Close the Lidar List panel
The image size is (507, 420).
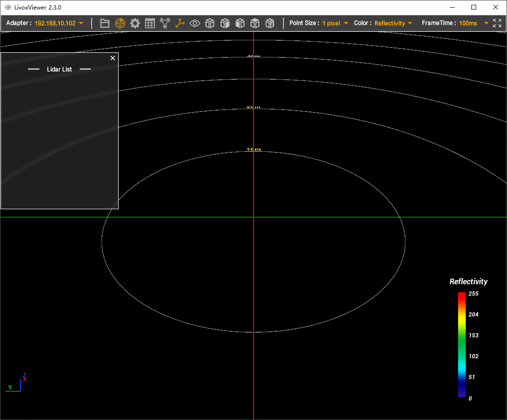point(113,58)
